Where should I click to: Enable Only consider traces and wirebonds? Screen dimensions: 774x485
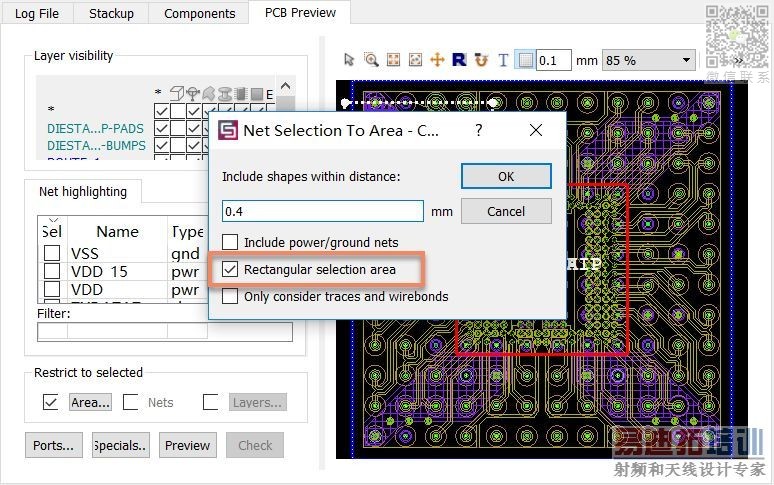click(x=230, y=297)
